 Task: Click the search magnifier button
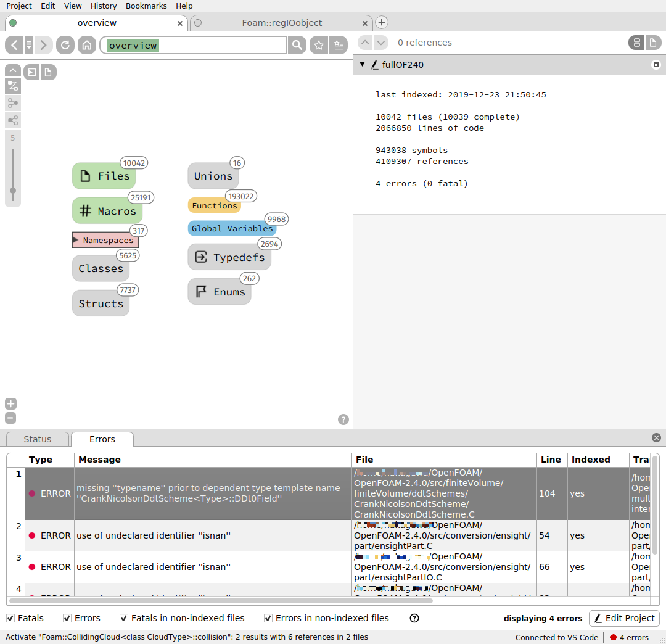click(297, 44)
